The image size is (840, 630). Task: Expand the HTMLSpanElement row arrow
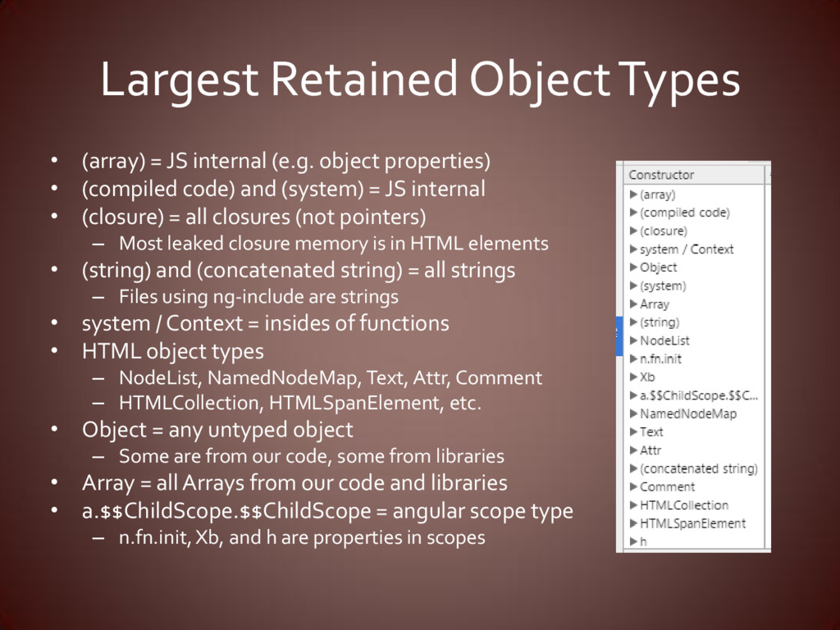(x=633, y=523)
